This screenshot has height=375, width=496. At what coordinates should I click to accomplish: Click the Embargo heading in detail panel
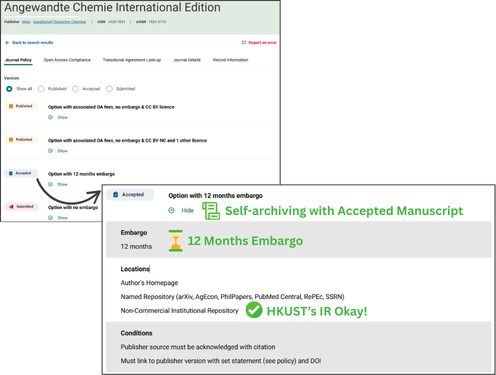(x=134, y=233)
